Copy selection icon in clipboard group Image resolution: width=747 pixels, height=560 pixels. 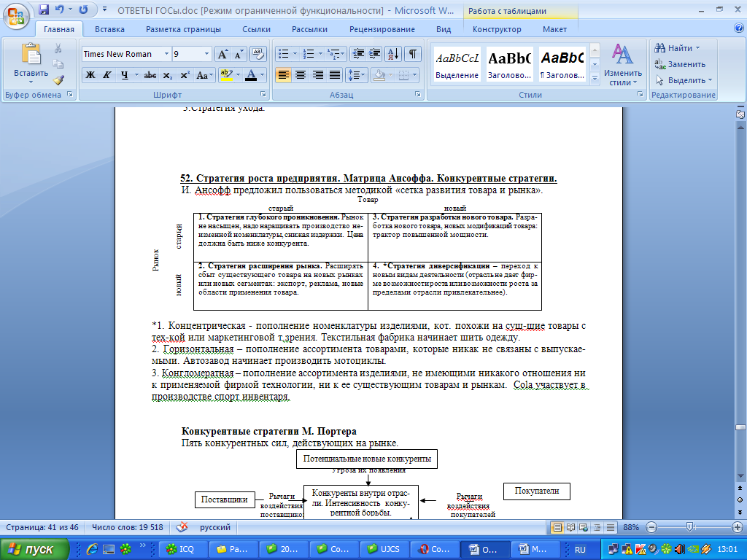[58, 64]
